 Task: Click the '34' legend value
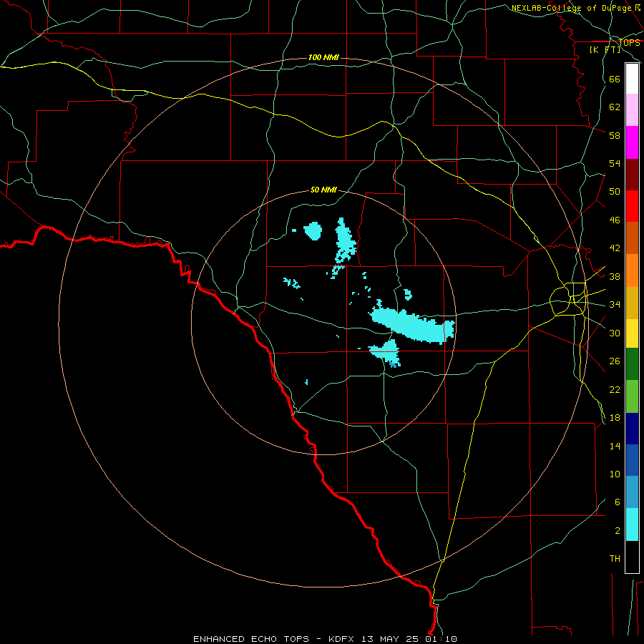[x=615, y=304]
